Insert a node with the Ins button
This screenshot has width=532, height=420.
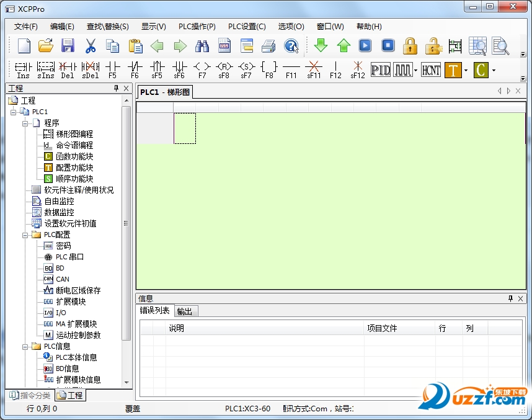pos(23,70)
